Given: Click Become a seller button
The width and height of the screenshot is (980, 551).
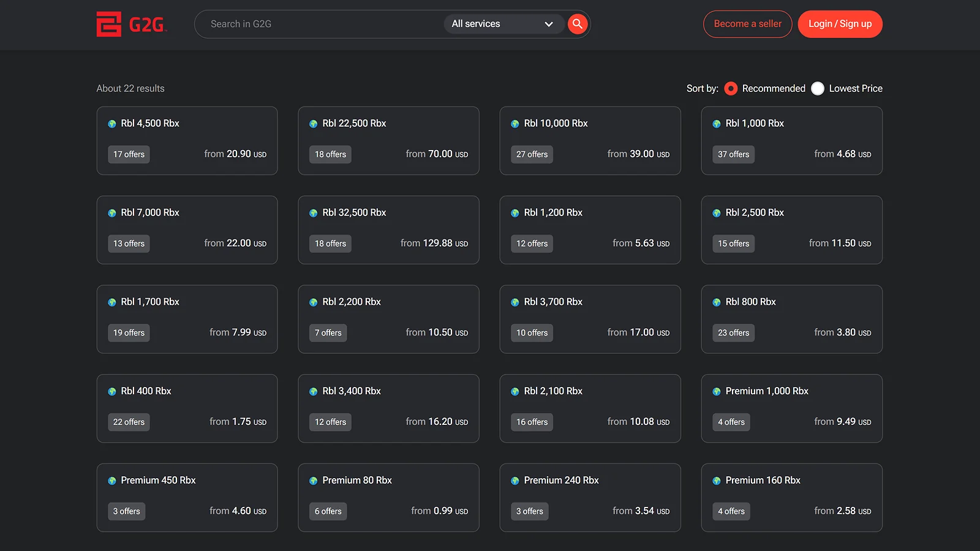Looking at the screenshot, I should pos(748,24).
